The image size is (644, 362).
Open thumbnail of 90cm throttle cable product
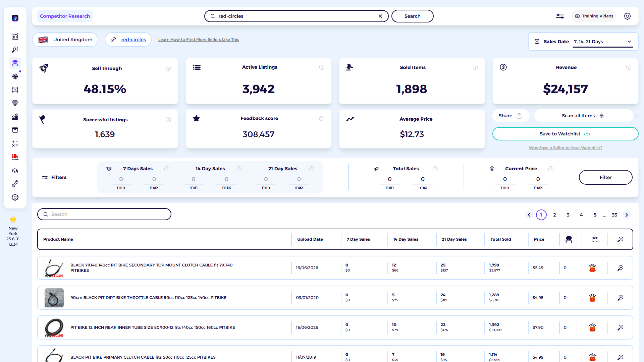click(54, 298)
